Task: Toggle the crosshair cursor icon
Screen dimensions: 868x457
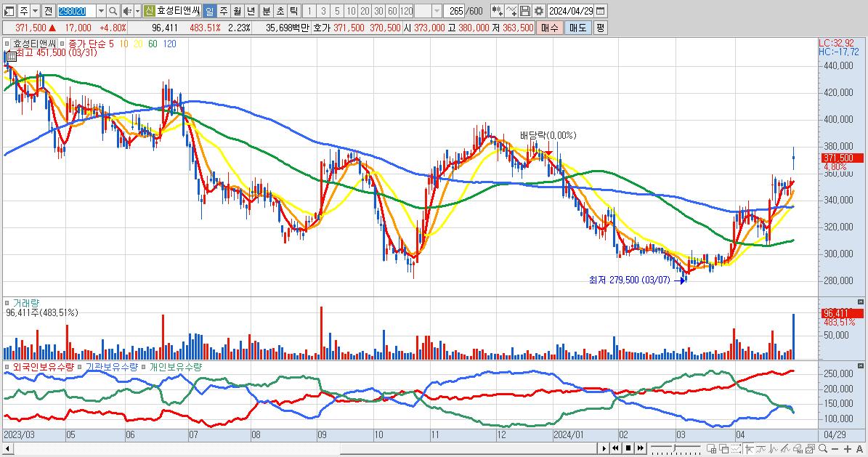Action: pos(749,448)
